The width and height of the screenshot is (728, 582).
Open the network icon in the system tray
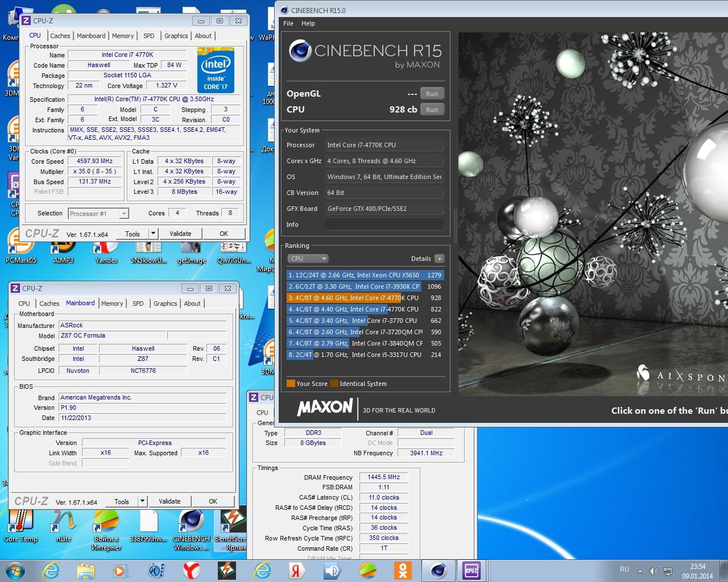[667, 571]
